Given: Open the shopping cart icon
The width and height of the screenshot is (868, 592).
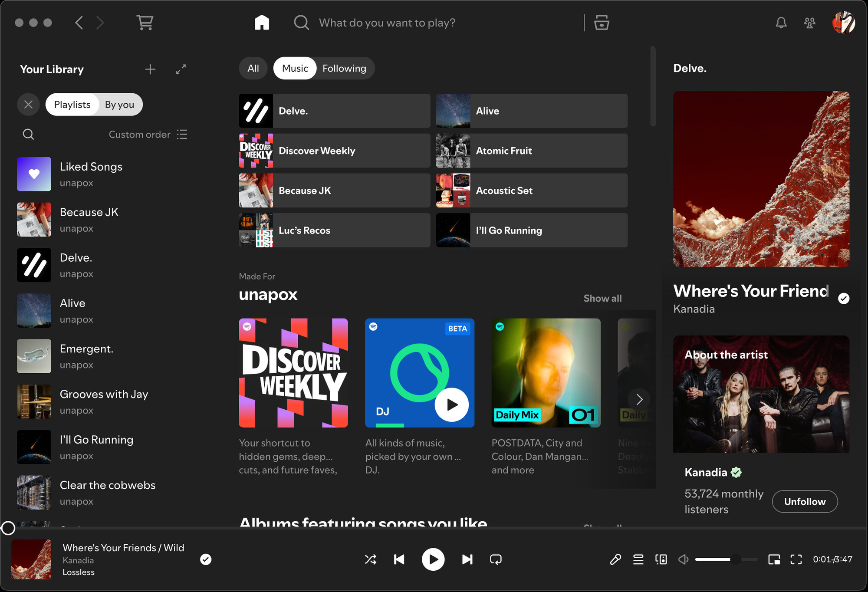Looking at the screenshot, I should [145, 23].
